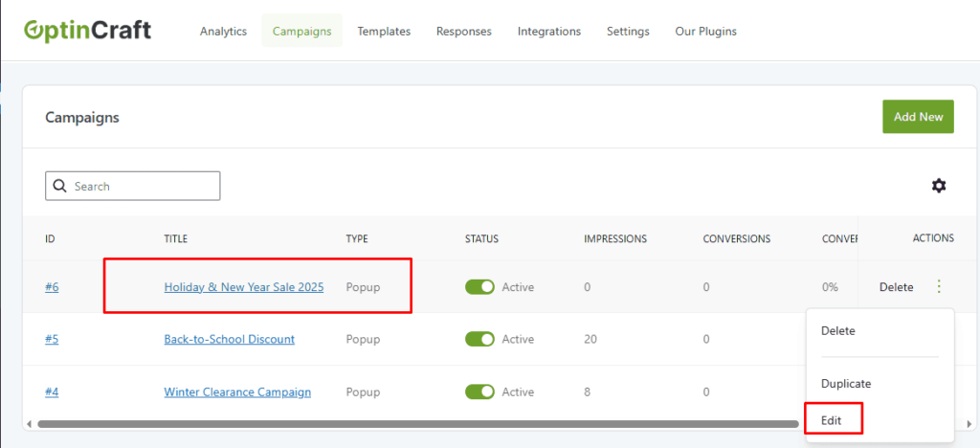
Task: Open the Holiday & New Year Sale 2025 link
Action: coord(243,287)
